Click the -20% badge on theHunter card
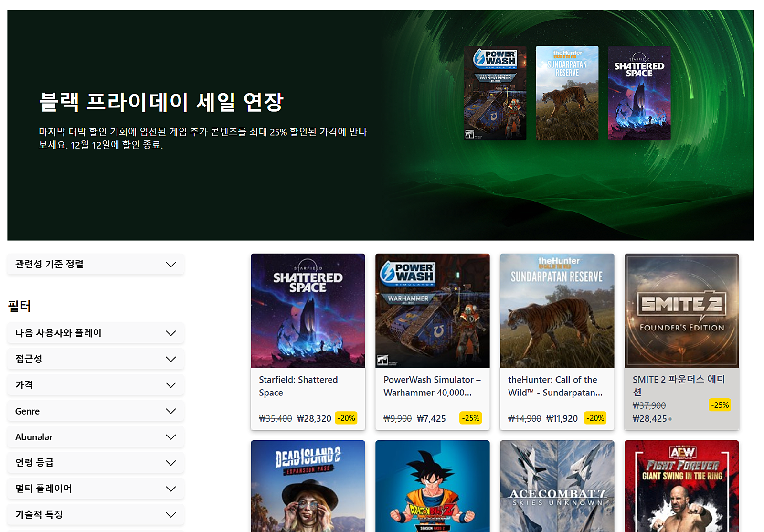This screenshot has height=532, width=764. (595, 418)
